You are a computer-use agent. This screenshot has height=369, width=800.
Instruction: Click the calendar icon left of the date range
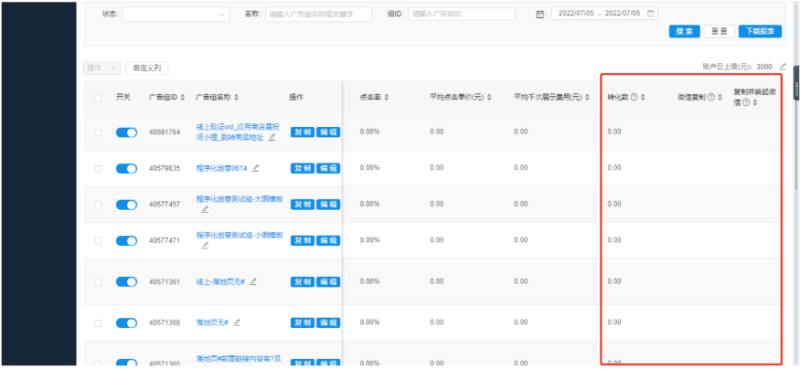click(x=539, y=14)
